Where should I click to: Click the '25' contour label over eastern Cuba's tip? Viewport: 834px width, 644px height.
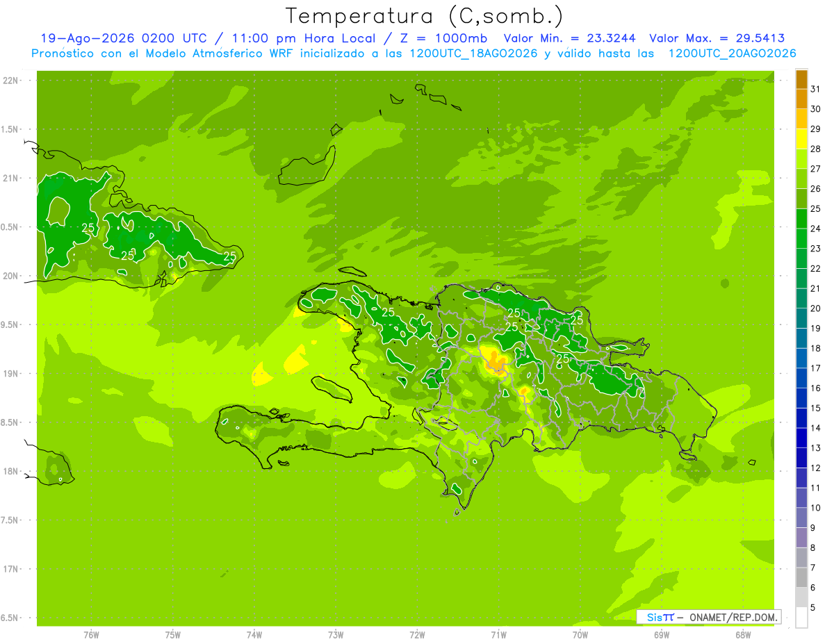click(230, 256)
